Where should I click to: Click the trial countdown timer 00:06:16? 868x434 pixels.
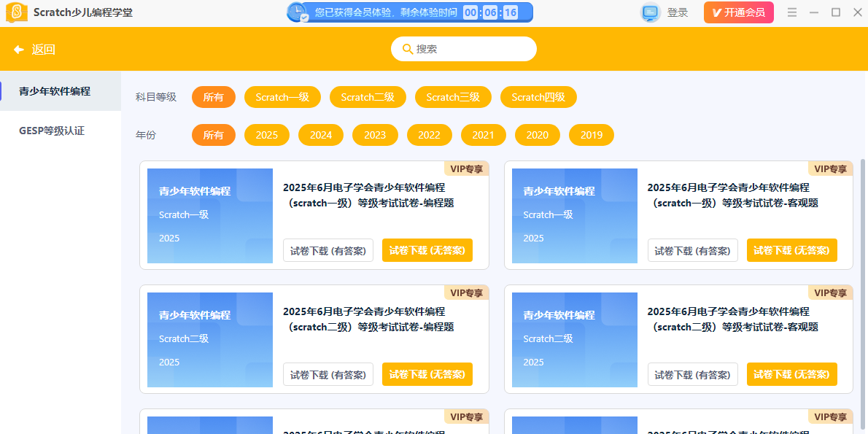pyautogui.click(x=490, y=12)
